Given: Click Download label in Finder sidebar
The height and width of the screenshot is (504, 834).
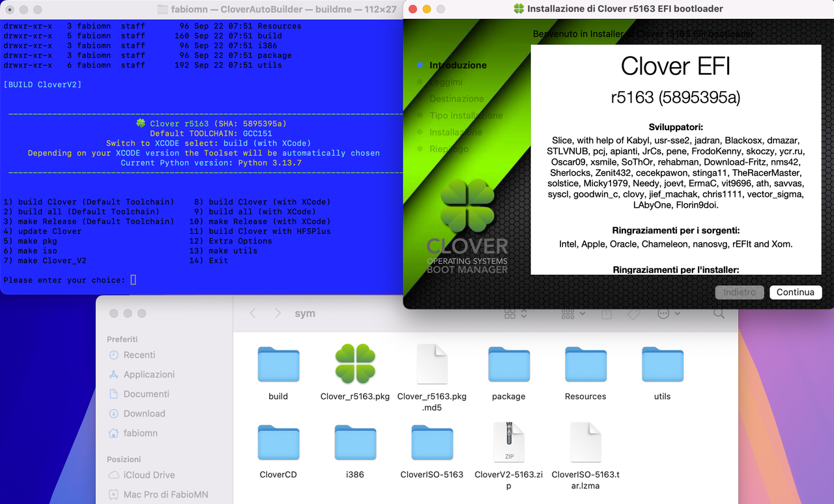Looking at the screenshot, I should [x=144, y=413].
